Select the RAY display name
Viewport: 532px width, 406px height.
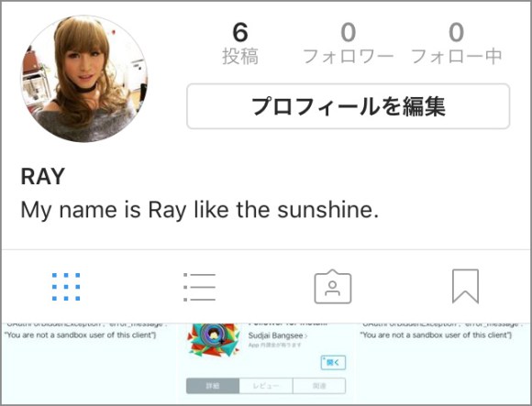click(43, 176)
